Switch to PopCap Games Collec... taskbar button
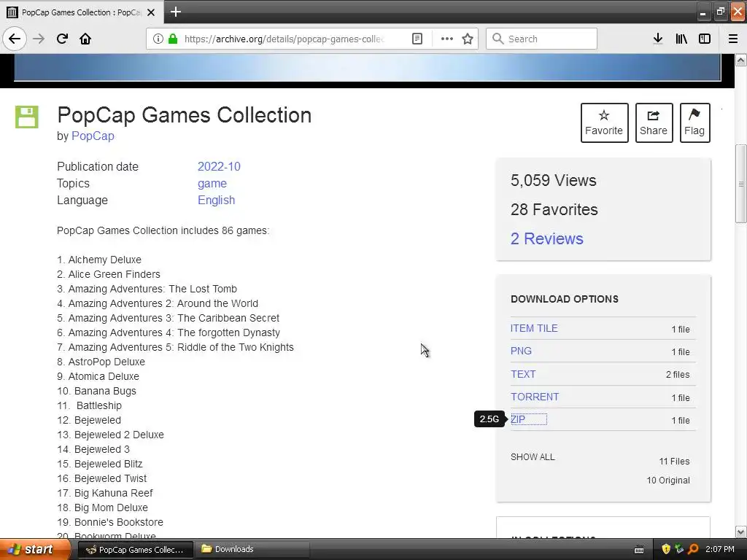Image resolution: width=747 pixels, height=560 pixels. pyautogui.click(x=135, y=550)
